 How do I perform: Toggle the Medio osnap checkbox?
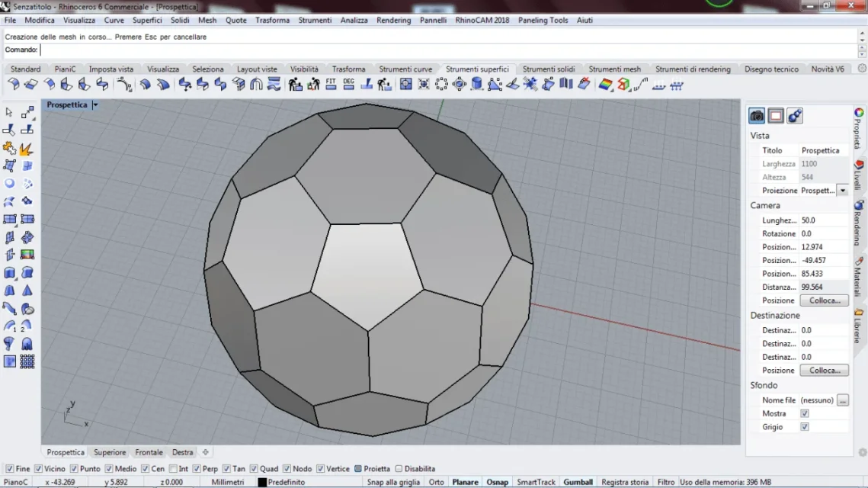pyautogui.click(x=109, y=469)
